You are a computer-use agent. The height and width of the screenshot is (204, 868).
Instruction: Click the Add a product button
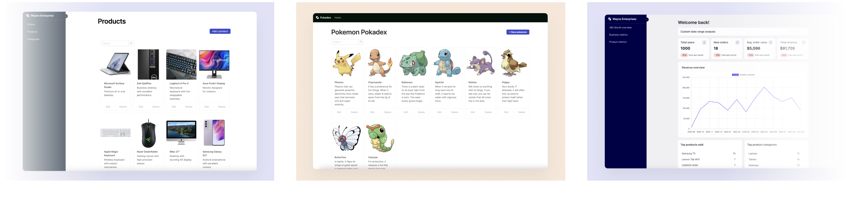[x=220, y=31]
